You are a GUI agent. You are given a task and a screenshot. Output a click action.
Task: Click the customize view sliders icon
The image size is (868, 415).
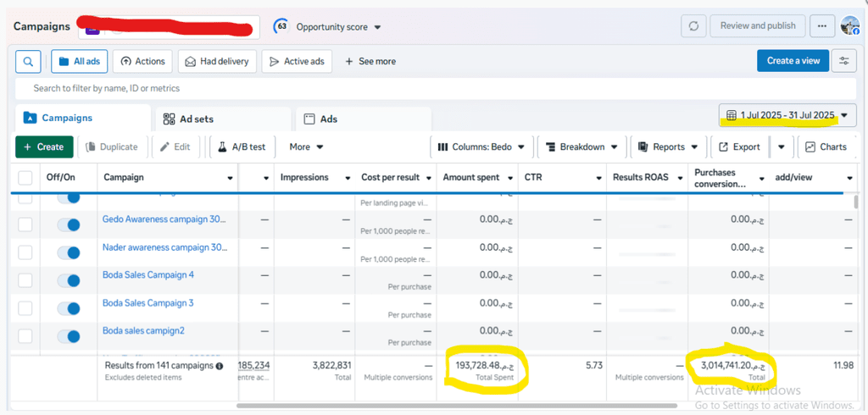843,61
